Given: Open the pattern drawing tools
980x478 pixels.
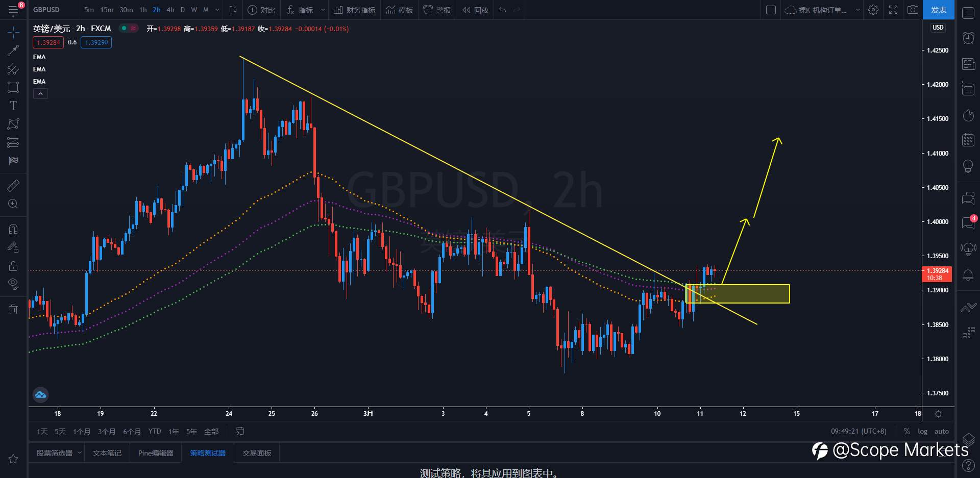Looking at the screenshot, I should coord(13,124).
